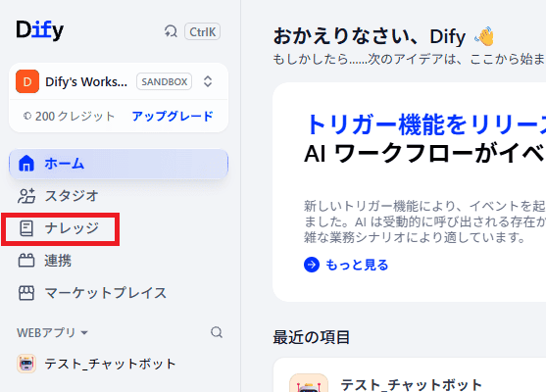Select ホーム in the sidebar
The height and width of the screenshot is (392, 546).
119,164
